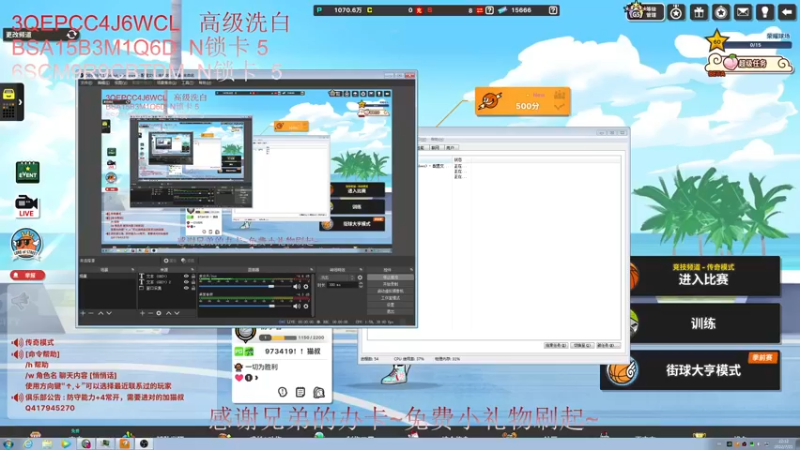Open Internet Explorer from the taskbar
This screenshot has width=800, height=450.
(28, 443)
